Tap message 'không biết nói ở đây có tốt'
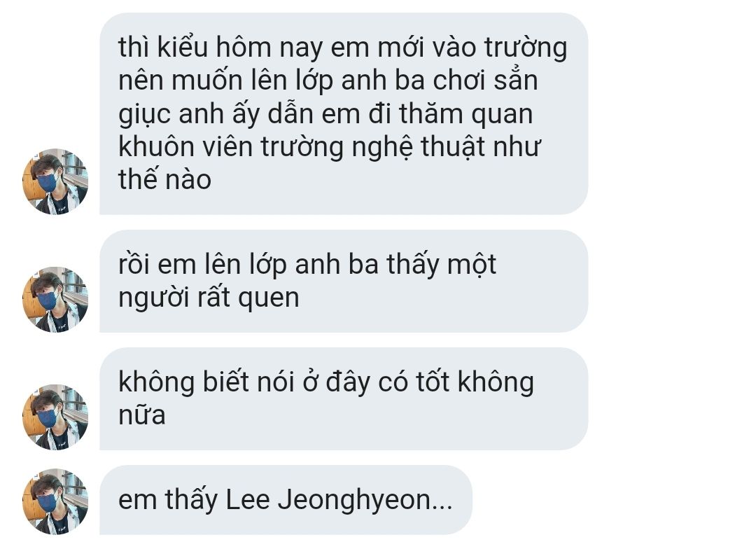Viewport: 756px width, 542px height. coord(343,398)
